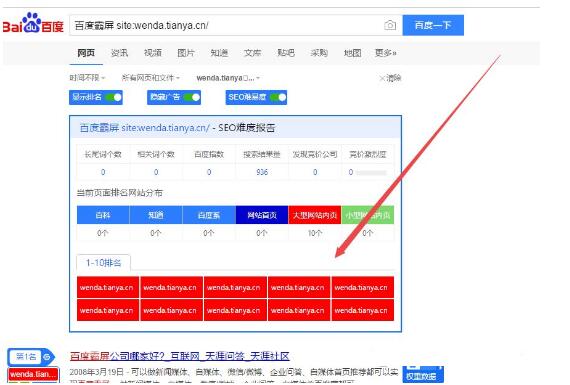
Task: Click the 搜索结果量 column label
Action: pos(262,155)
